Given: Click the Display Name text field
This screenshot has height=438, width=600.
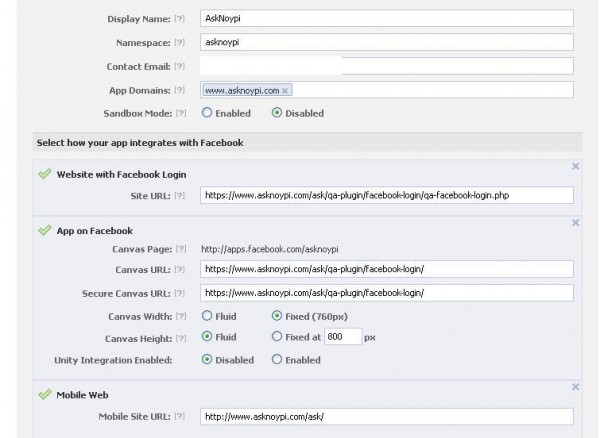Looking at the screenshot, I should (x=386, y=19).
